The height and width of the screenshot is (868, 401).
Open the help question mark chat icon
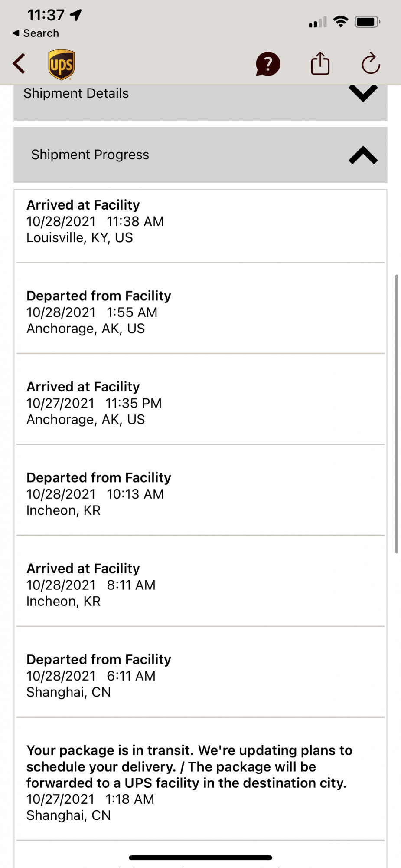pos(268,64)
